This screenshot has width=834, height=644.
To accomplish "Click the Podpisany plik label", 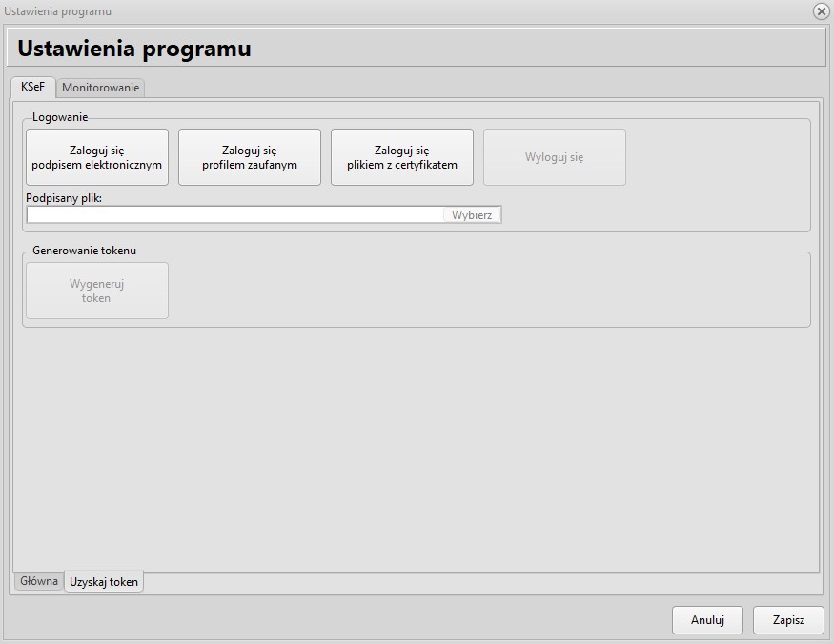I will coord(64,198).
